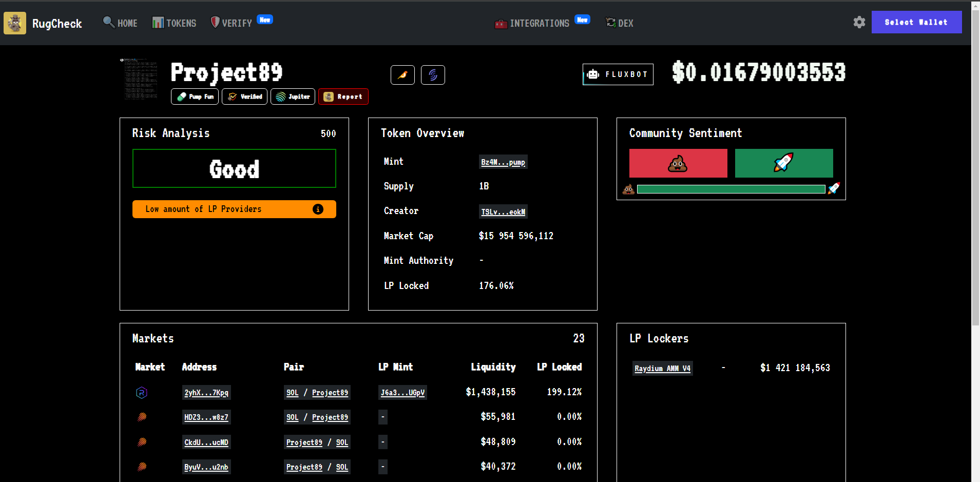Viewport: 980px width, 482px height.
Task: Click the "Good" risk rating box
Action: tap(234, 168)
